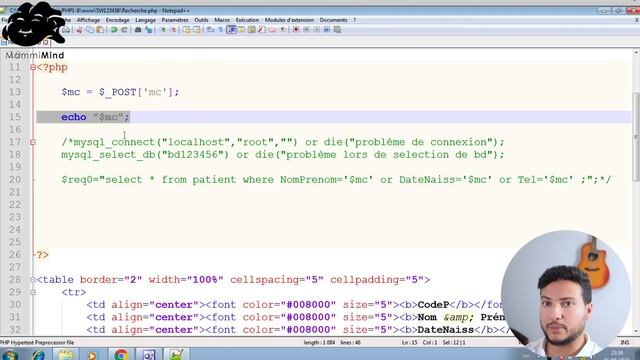Click DateNaiss text in line 32

pyautogui.click(x=445, y=330)
